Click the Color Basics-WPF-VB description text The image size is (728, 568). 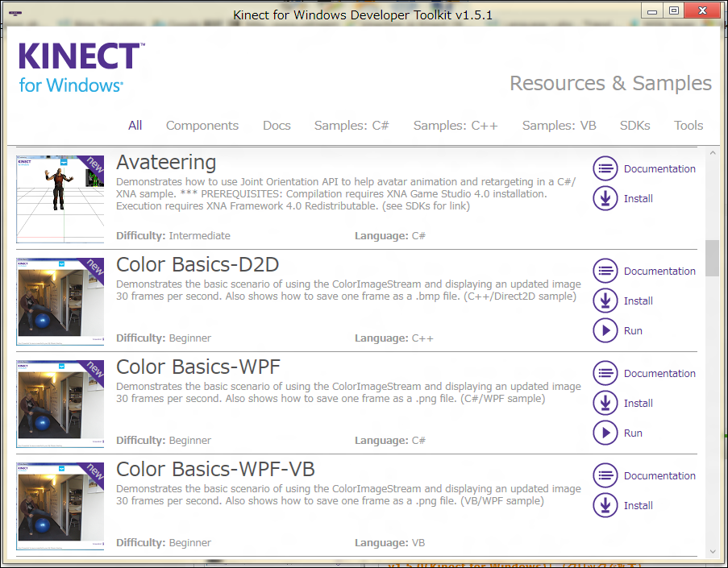coord(348,495)
